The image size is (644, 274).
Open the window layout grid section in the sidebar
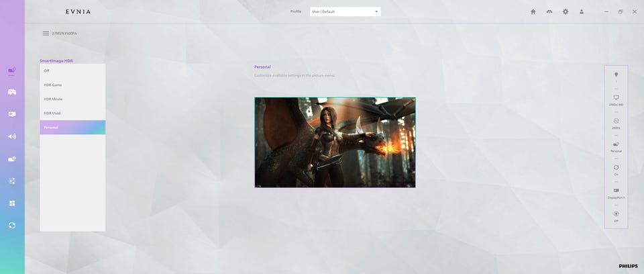(x=12, y=203)
